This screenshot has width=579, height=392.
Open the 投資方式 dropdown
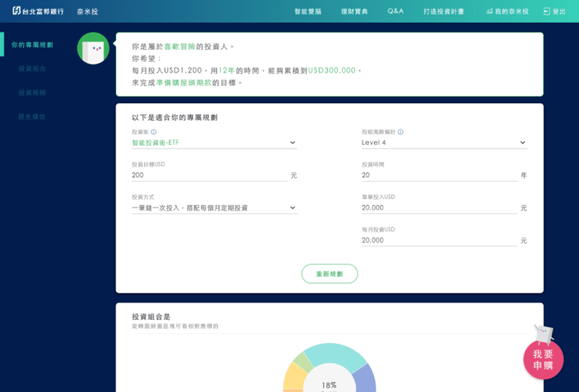tap(214, 208)
